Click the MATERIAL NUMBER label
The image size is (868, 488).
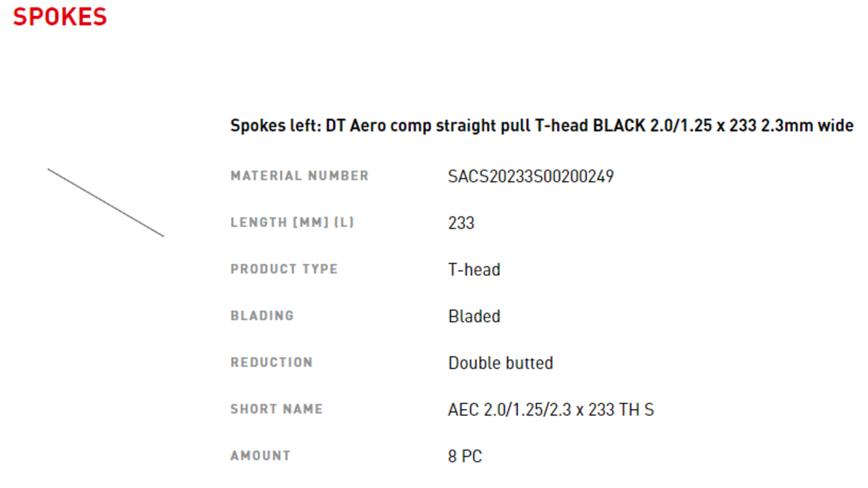point(299,176)
